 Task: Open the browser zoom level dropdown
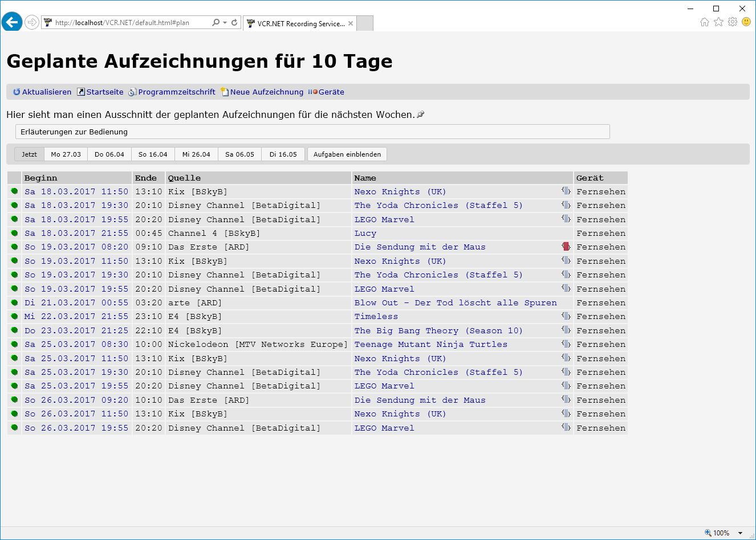pyautogui.click(x=740, y=533)
